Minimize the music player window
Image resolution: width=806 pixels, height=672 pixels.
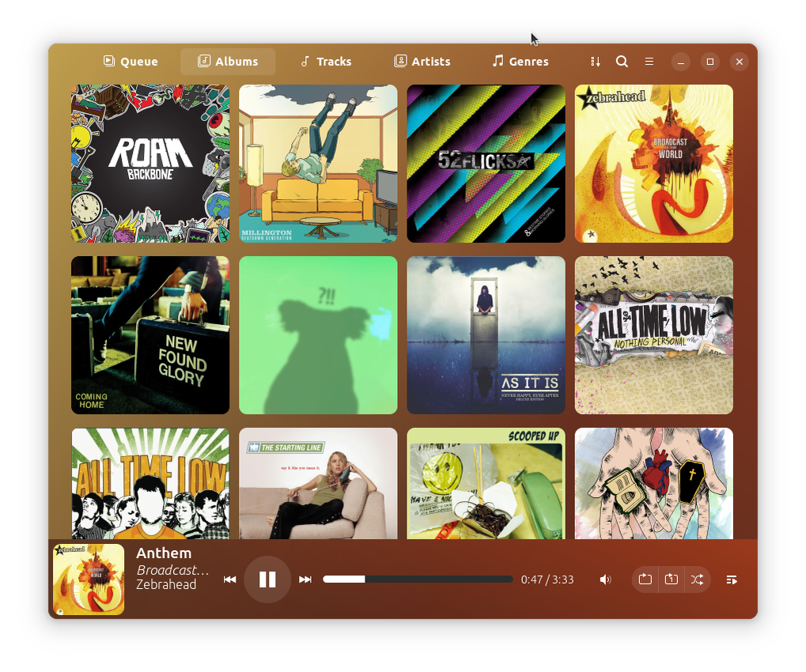680,62
